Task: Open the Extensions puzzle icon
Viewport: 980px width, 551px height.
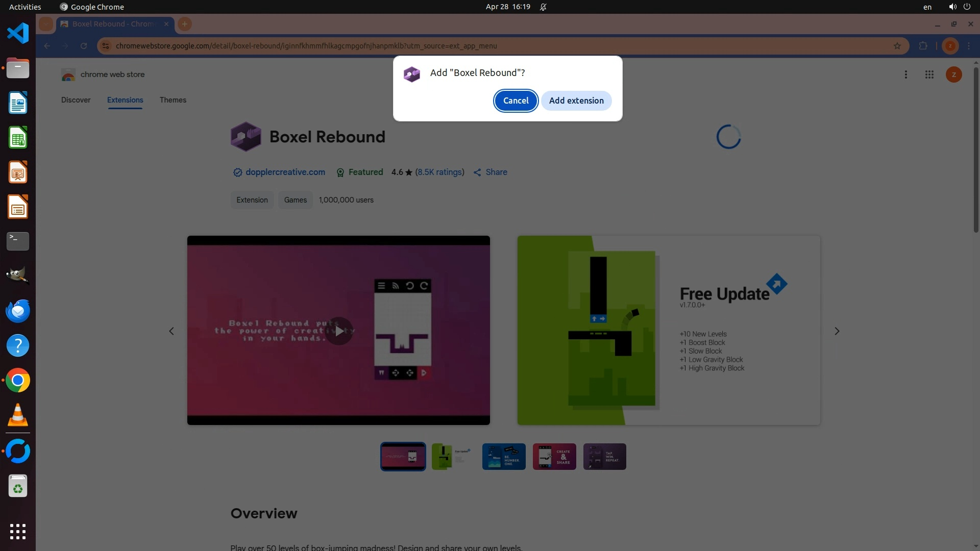Action: tap(923, 46)
